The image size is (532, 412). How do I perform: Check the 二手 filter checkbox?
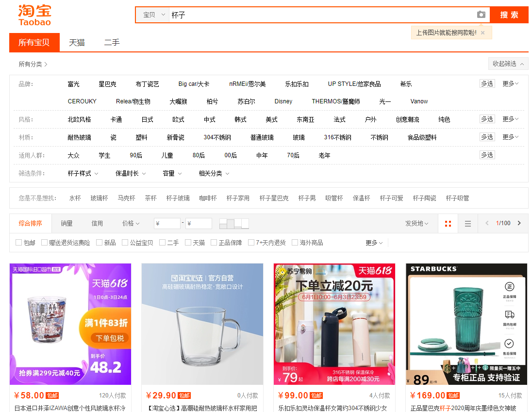pos(162,243)
